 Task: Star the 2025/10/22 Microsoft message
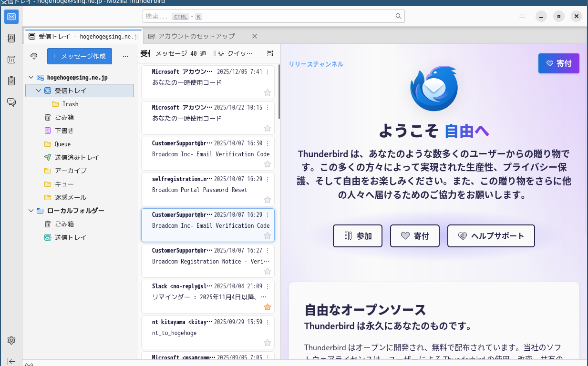point(268,128)
